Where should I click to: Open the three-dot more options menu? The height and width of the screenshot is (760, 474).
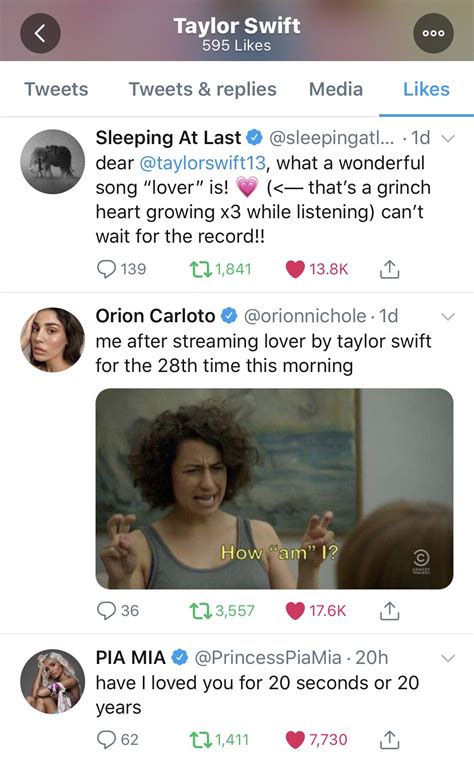click(x=433, y=33)
